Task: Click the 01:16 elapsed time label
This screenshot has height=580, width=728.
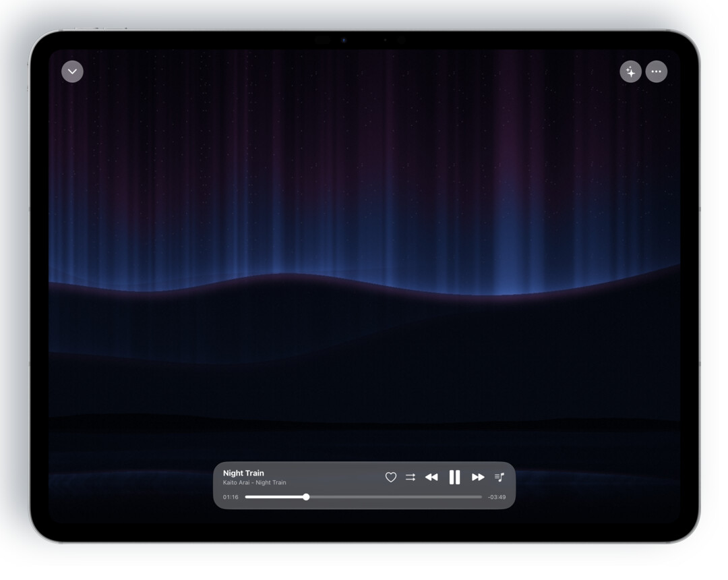Action: click(231, 497)
